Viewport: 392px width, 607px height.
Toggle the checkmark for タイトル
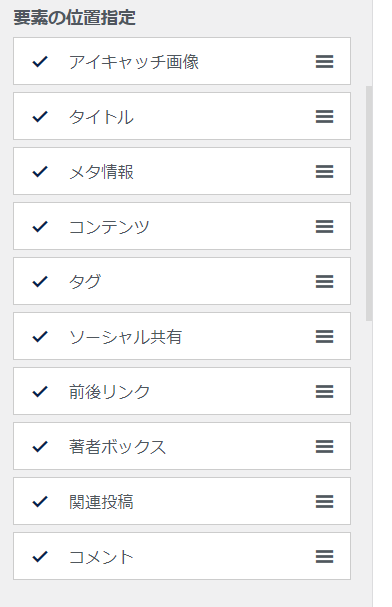(40, 117)
